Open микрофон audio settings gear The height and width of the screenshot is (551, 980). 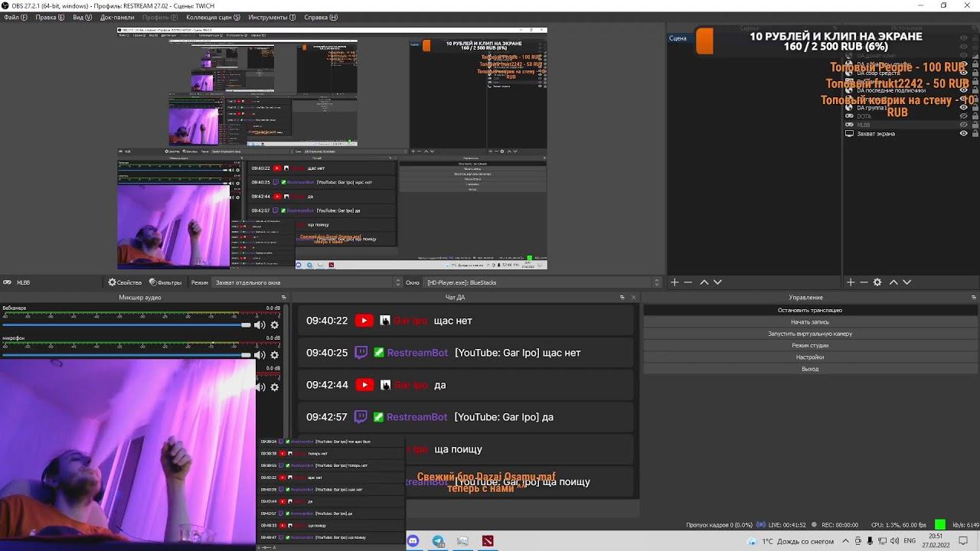tap(275, 355)
